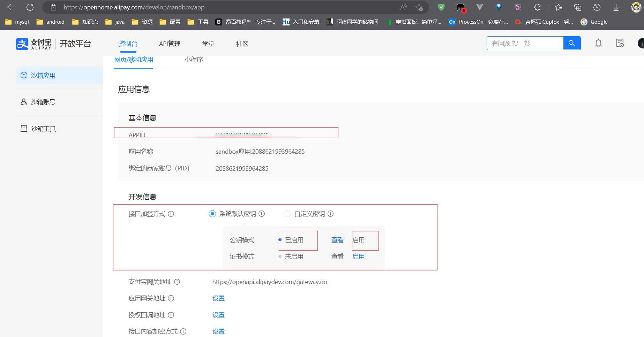Select the 自定义密钥 radio option
Viewport: 644px width, 337px height.
(287, 214)
